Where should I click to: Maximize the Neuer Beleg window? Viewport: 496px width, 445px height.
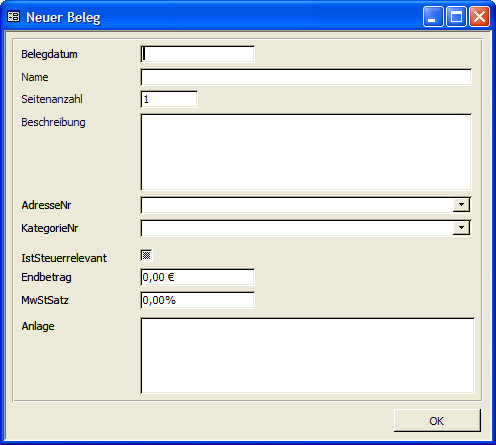(456, 16)
